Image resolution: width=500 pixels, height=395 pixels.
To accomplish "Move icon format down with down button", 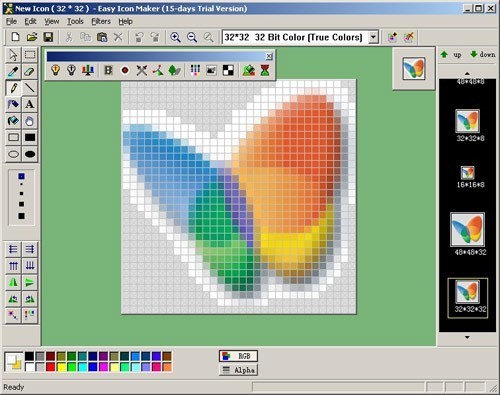I will [482, 54].
